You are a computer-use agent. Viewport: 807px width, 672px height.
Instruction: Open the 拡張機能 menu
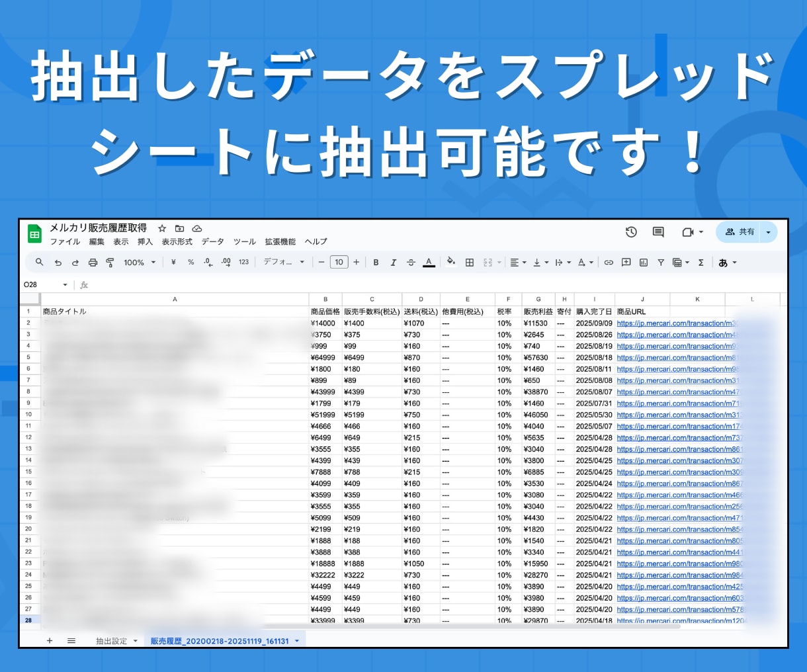tap(280, 242)
